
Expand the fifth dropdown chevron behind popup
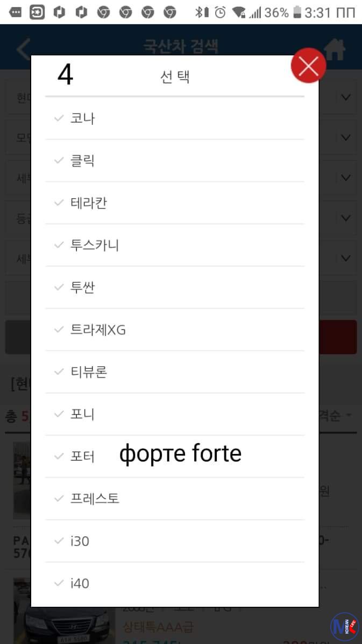tap(346, 258)
